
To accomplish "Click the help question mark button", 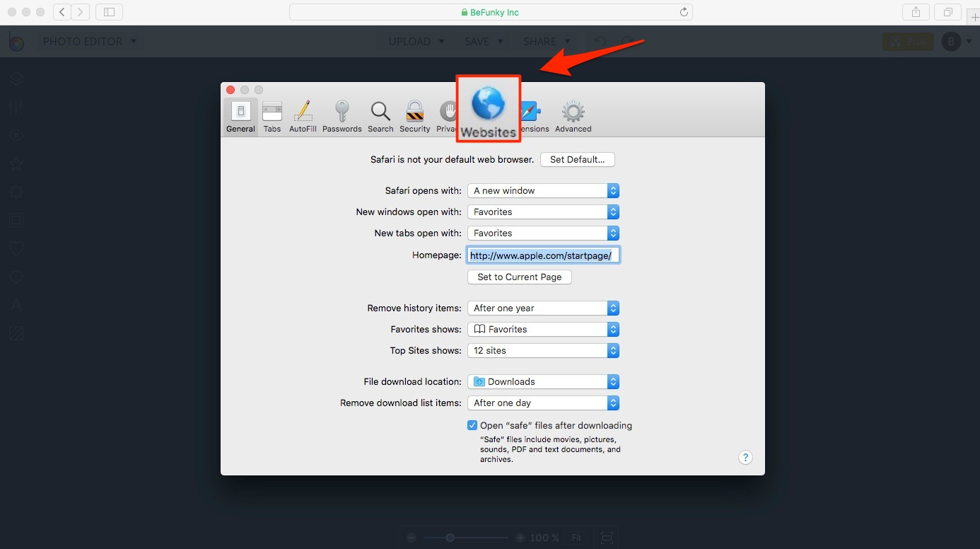I will tap(745, 458).
